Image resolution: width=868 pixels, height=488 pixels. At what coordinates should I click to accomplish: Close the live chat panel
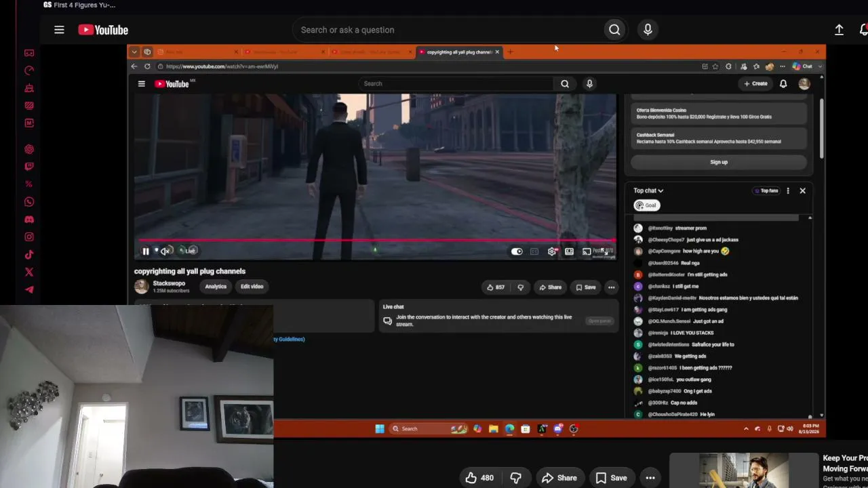[x=802, y=191]
